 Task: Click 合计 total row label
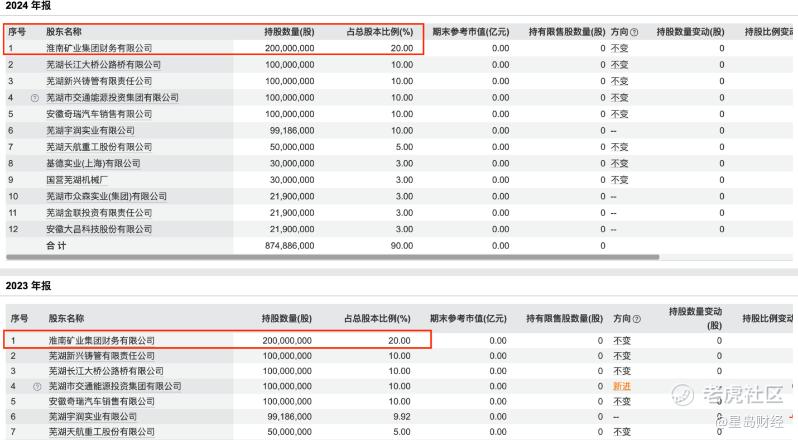tap(56, 246)
